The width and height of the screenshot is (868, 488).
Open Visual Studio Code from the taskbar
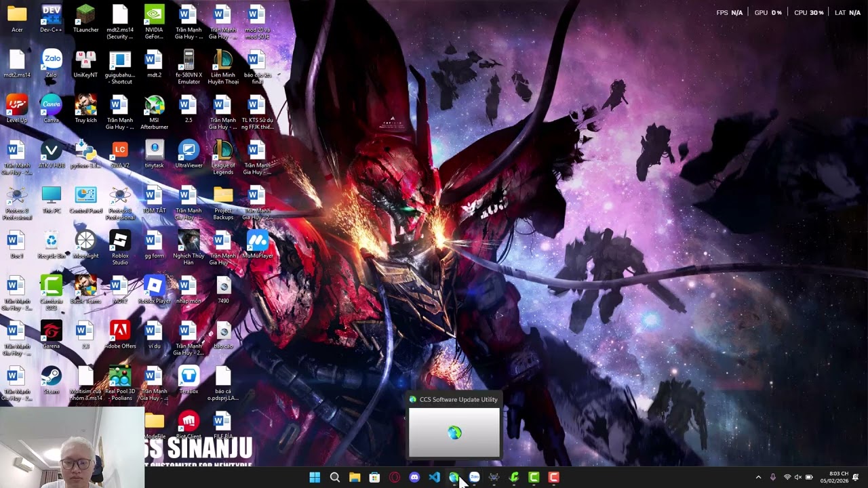[434, 477]
